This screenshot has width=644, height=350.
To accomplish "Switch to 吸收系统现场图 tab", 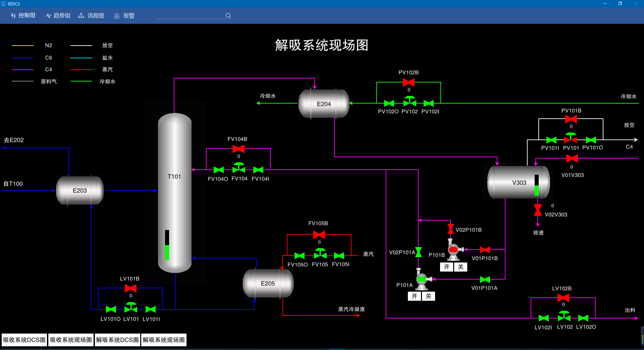I will [x=71, y=340].
